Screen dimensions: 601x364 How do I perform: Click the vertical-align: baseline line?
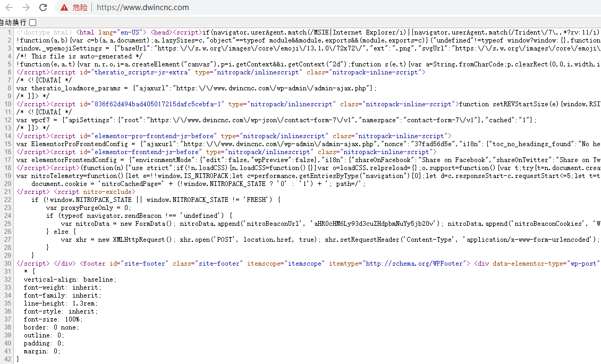[x=69, y=280]
